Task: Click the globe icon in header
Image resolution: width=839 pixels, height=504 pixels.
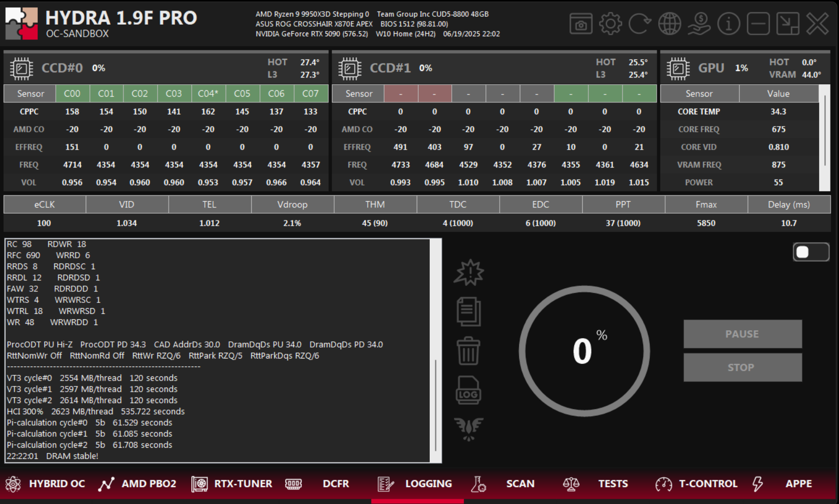Action: (669, 24)
